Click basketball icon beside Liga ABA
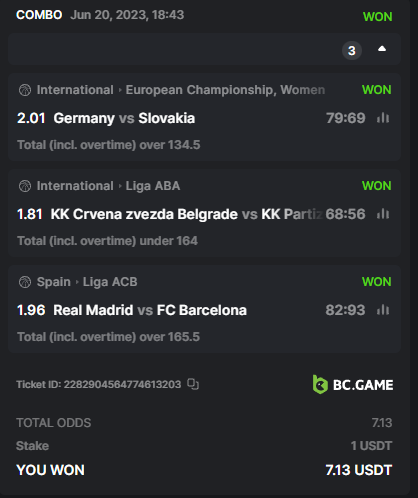418x498 pixels. tap(25, 186)
